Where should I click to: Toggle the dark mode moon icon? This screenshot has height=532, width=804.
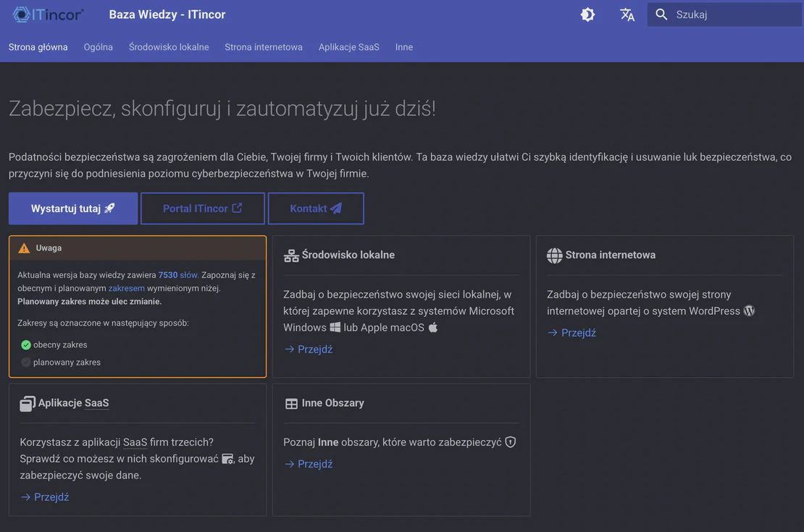pos(587,14)
